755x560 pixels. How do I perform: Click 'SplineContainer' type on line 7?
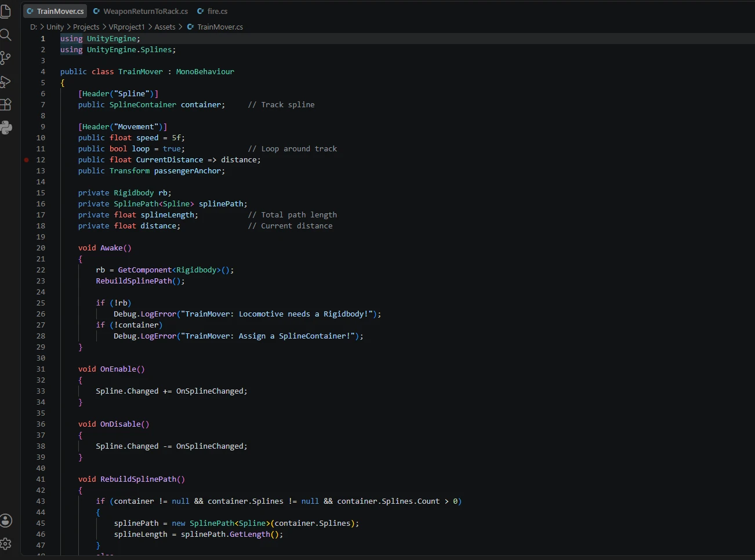[143, 104]
